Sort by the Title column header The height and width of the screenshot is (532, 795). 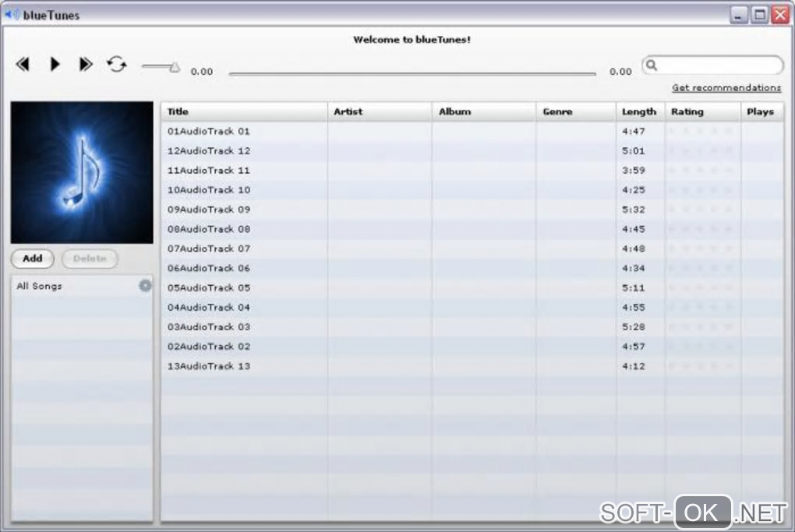click(x=245, y=112)
